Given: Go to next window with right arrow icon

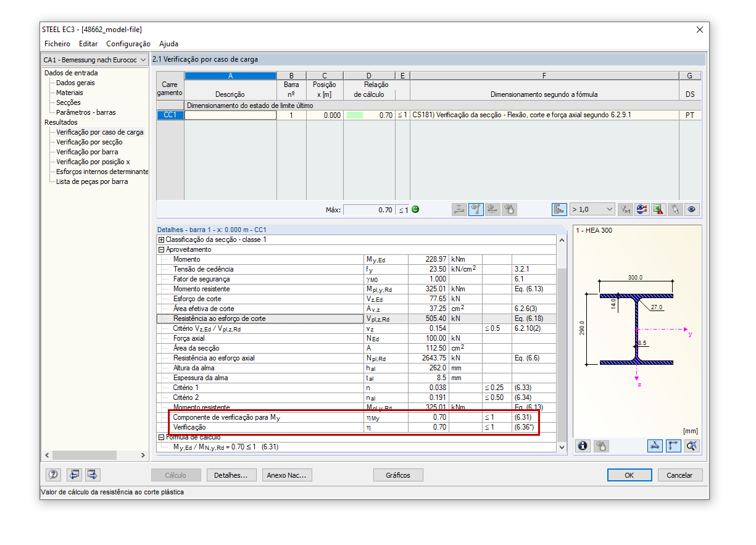Looking at the screenshot, I should coord(93,475).
